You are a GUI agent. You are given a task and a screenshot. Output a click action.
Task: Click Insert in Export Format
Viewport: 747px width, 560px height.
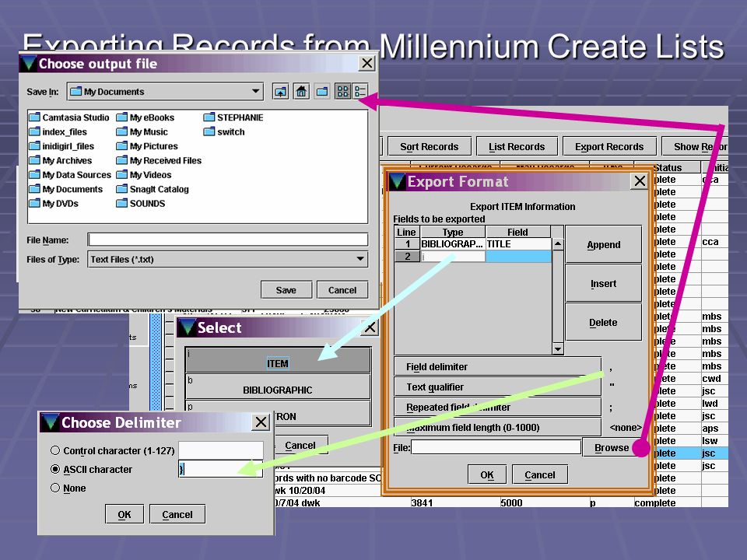coord(604,284)
